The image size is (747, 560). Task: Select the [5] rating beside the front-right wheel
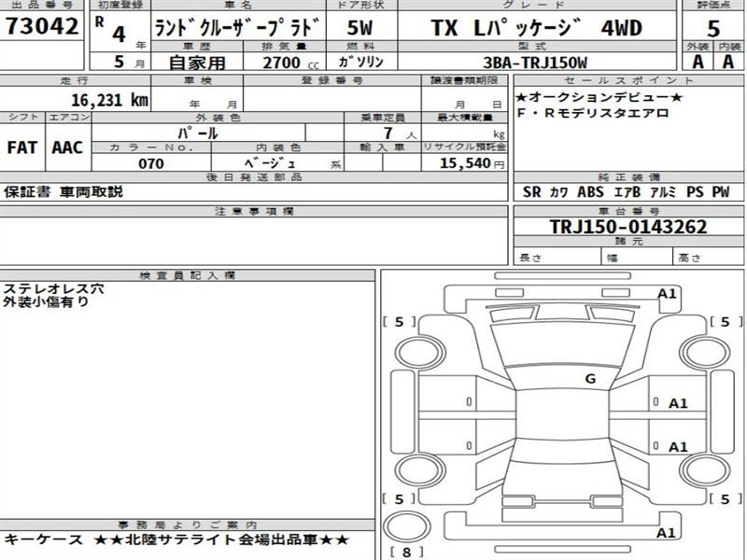point(726,322)
